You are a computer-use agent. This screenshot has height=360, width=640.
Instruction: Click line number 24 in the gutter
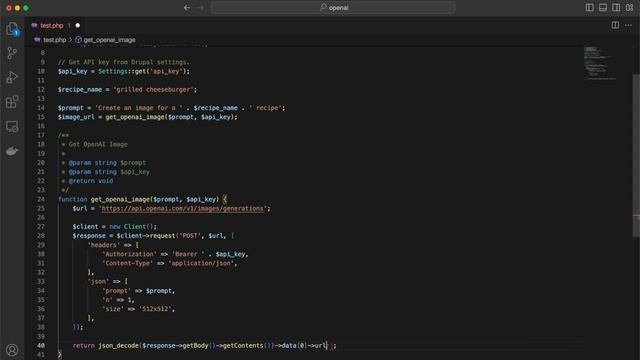(x=41, y=199)
